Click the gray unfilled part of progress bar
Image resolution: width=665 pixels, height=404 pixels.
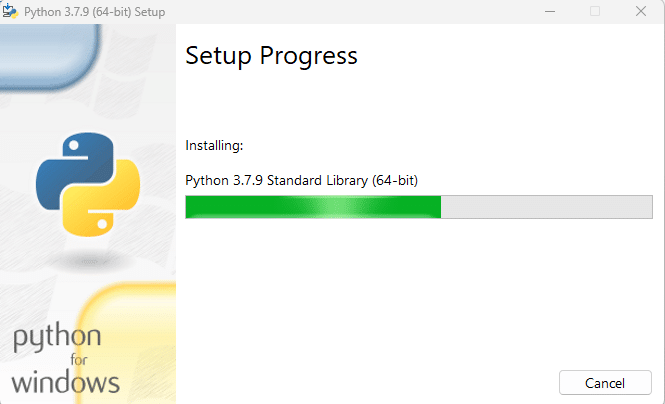point(547,207)
